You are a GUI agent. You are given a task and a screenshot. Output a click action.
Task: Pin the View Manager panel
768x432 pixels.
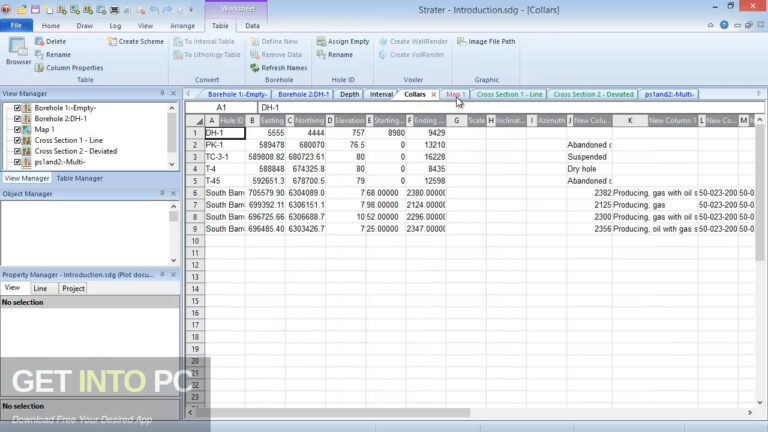tap(162, 93)
